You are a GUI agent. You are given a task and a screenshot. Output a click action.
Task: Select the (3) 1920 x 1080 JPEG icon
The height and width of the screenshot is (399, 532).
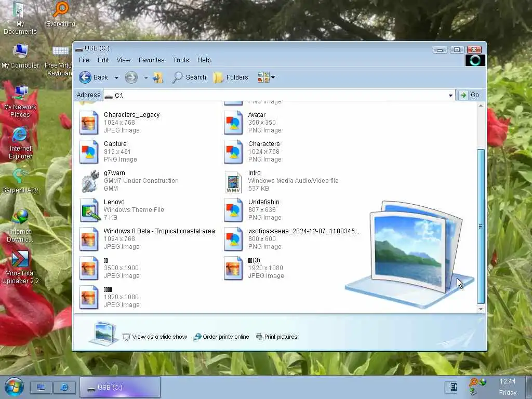(x=233, y=269)
